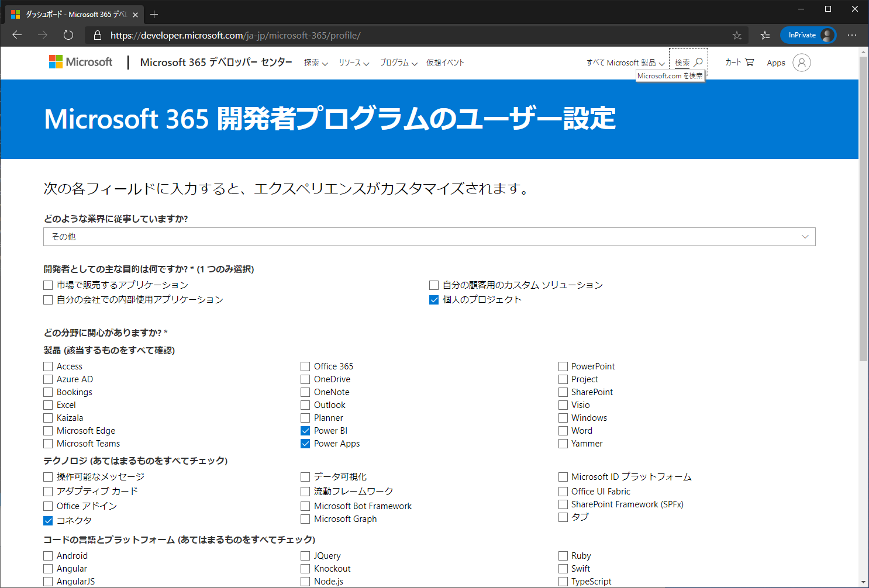Tick the JQuery checkbox

pos(305,556)
